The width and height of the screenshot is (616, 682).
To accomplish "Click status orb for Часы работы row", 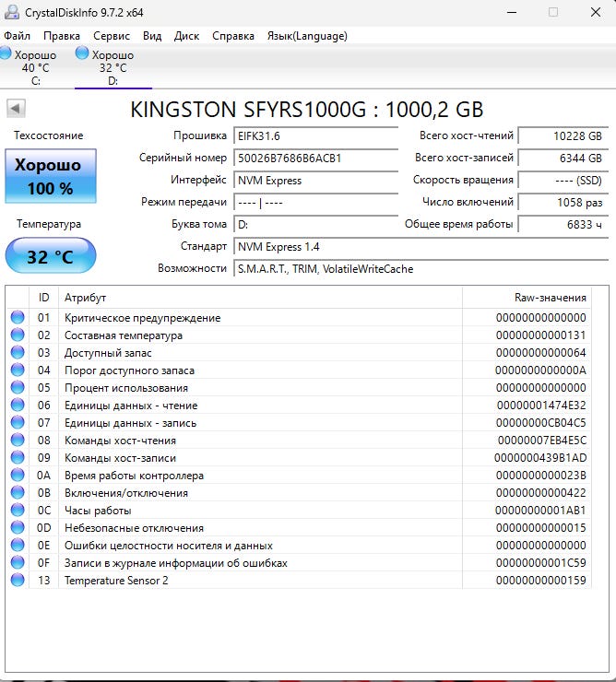I will [18, 511].
